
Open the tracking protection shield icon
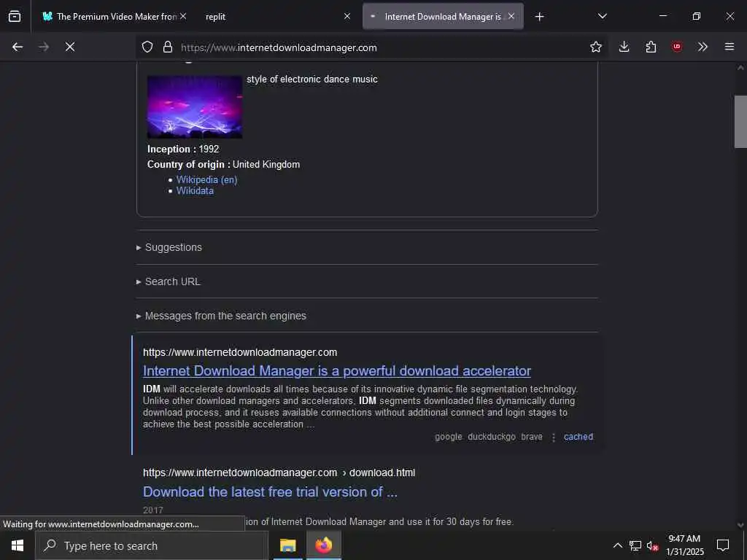(x=147, y=47)
